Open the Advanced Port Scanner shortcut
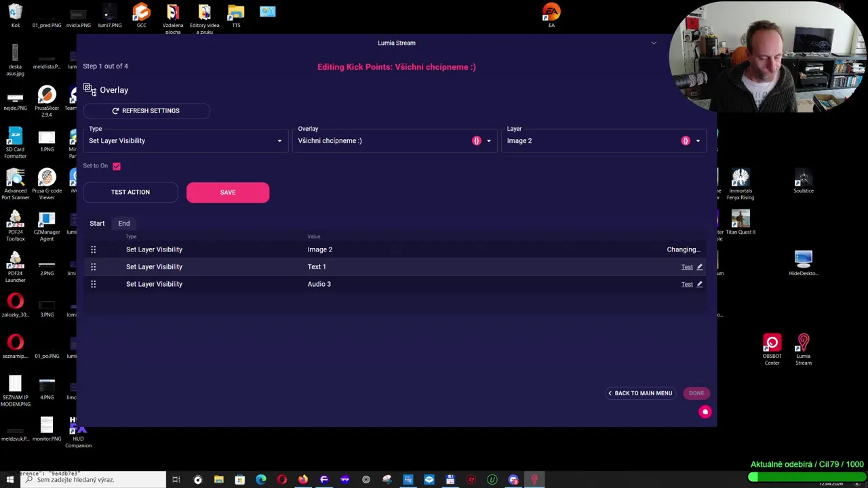Screen dimensions: 868x488 [x=15, y=184]
